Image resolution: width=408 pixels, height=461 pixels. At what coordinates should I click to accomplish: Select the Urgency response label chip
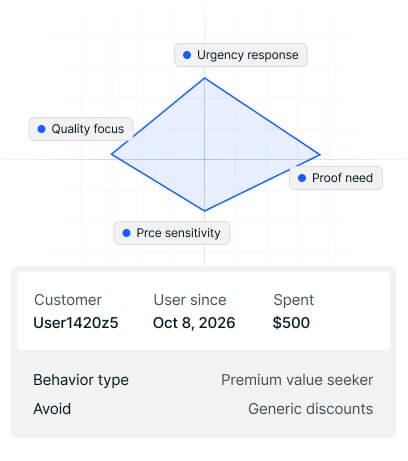tap(241, 55)
